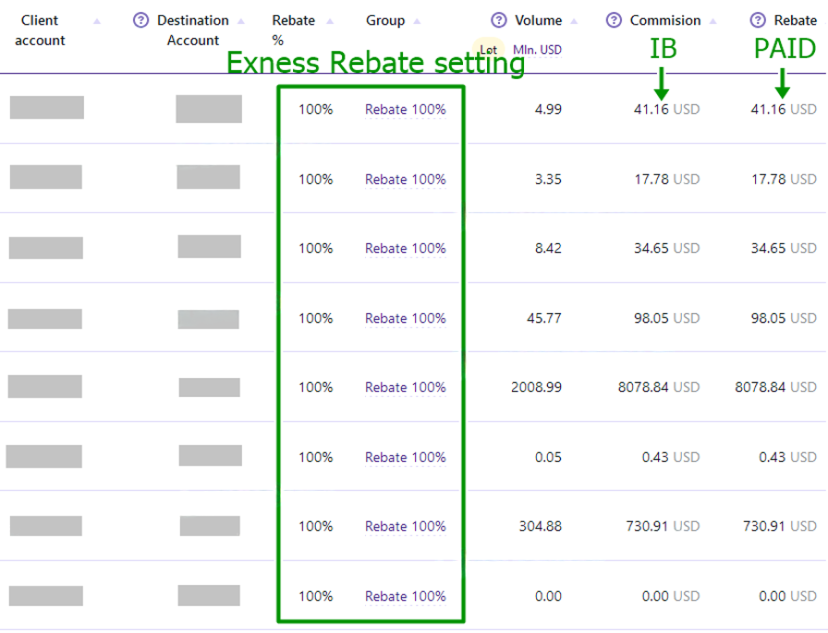Image resolution: width=828 pixels, height=633 pixels.
Task: Sort by Destination Account arrow
Action: [241, 22]
